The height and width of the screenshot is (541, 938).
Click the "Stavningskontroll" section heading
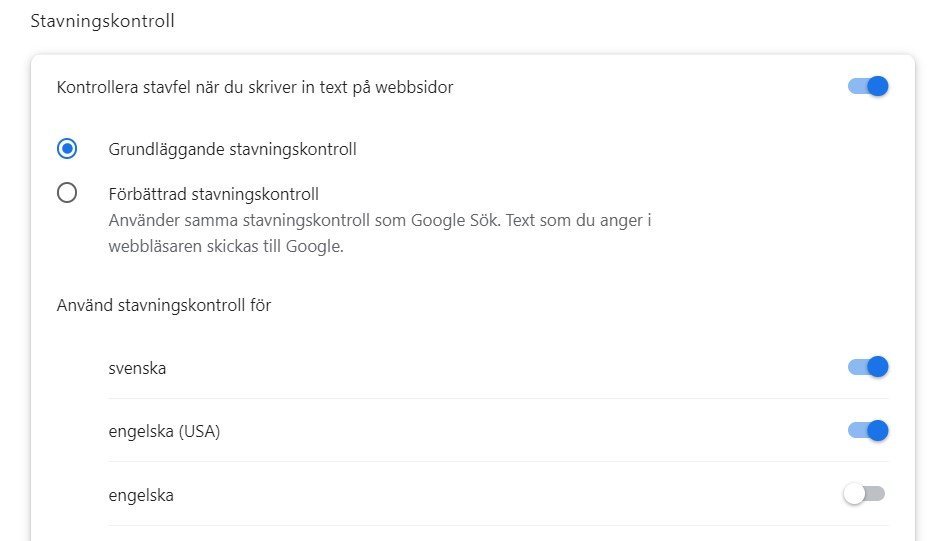(103, 20)
